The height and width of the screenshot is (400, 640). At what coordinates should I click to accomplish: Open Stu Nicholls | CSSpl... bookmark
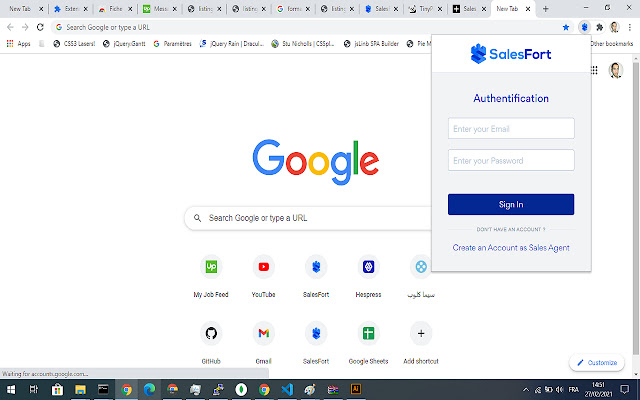coord(303,44)
